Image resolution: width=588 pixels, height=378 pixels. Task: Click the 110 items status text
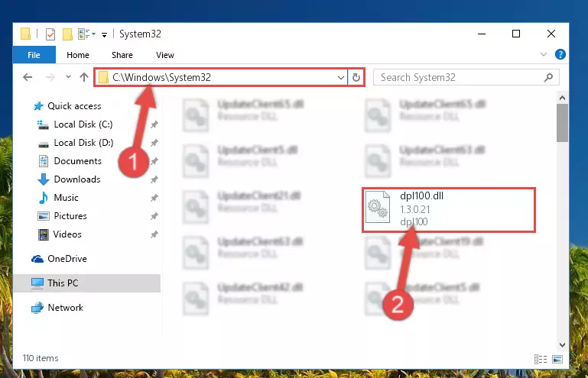(41, 358)
